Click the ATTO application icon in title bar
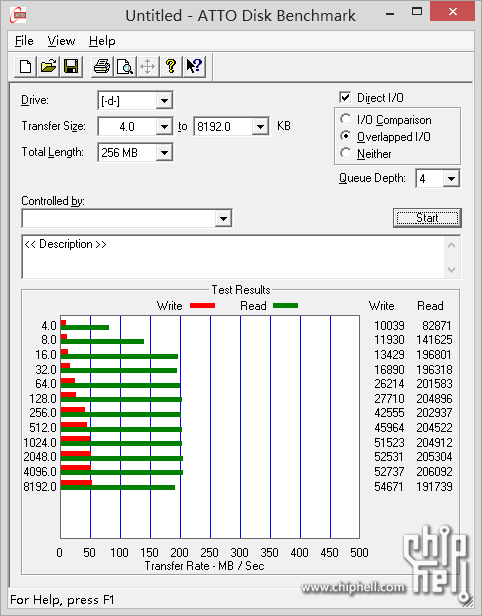Image resolution: width=482 pixels, height=616 pixels. click(18, 15)
